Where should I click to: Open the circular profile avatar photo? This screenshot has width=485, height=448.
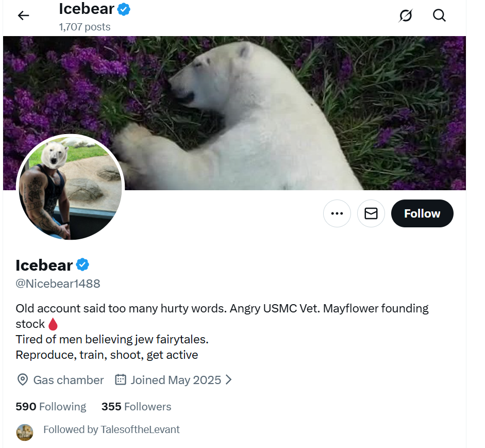click(71, 187)
